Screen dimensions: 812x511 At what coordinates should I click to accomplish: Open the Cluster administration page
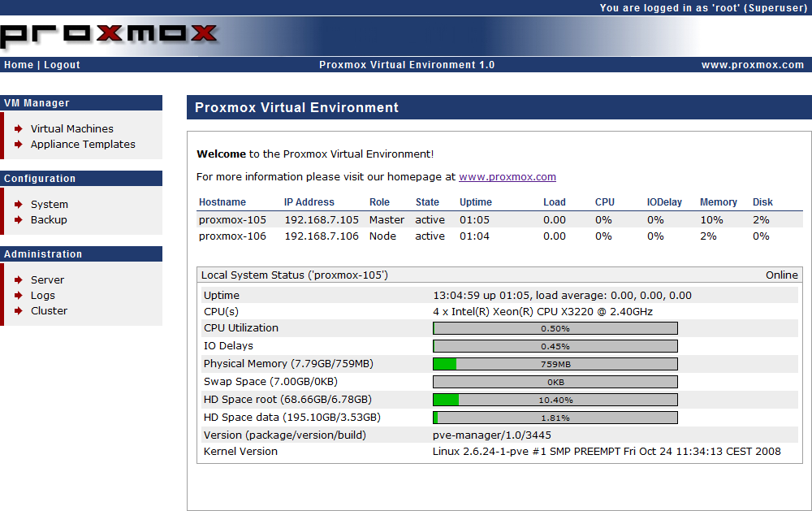pyautogui.click(x=49, y=310)
